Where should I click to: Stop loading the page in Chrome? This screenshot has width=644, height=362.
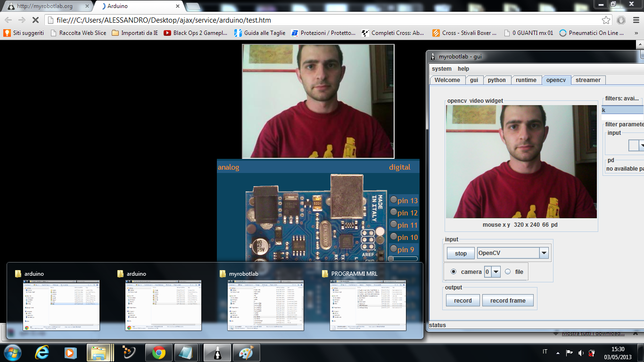[35, 20]
